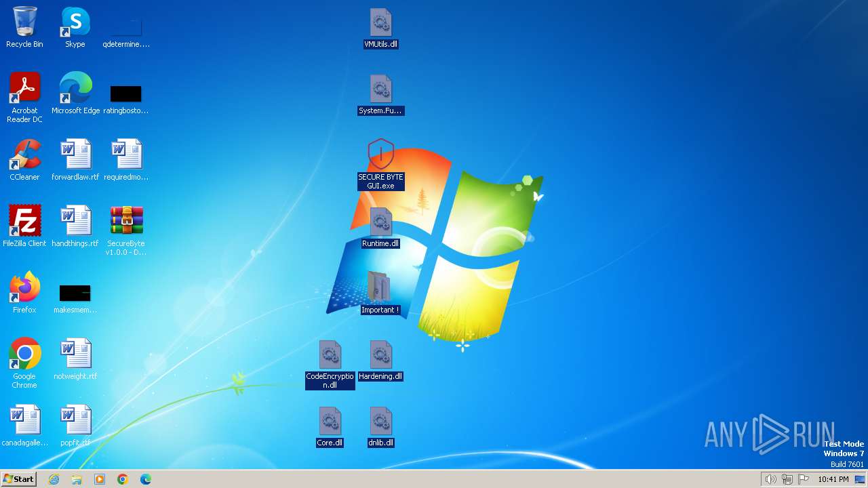The height and width of the screenshot is (488, 868).
Task: Select Runtime.dll file
Action: pyautogui.click(x=381, y=228)
